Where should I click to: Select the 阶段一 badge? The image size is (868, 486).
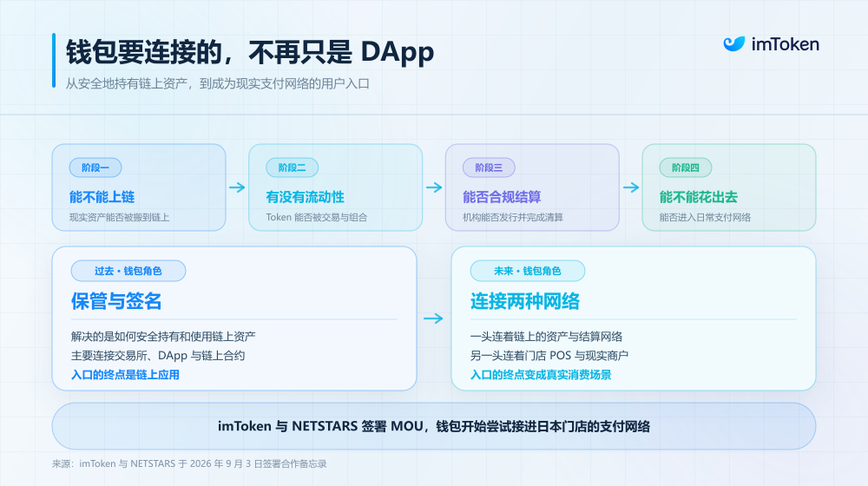[95, 167]
